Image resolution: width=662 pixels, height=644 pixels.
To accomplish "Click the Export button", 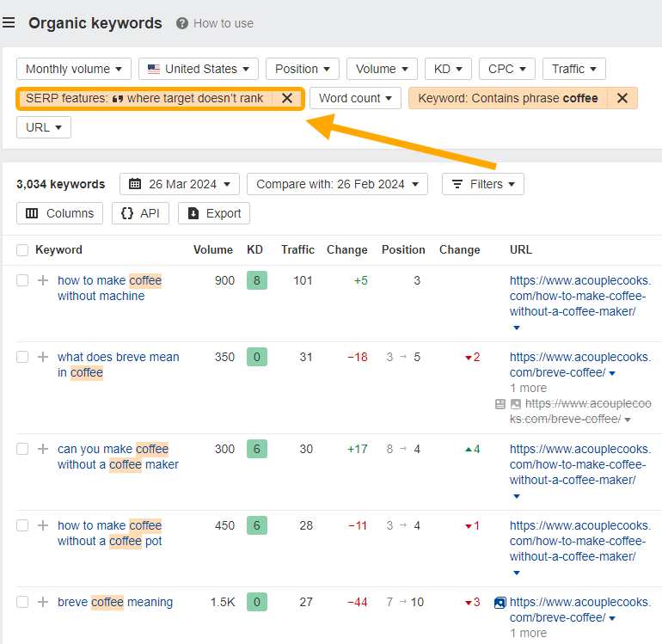I will click(x=214, y=213).
